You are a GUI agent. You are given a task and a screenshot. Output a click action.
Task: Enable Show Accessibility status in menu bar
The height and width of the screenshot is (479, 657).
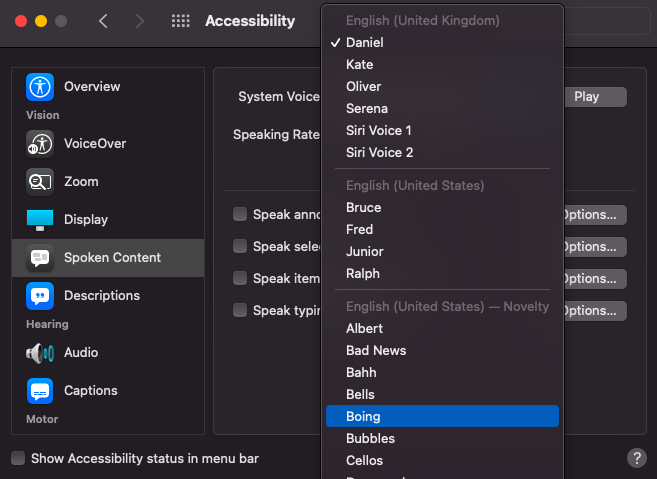click(18, 459)
